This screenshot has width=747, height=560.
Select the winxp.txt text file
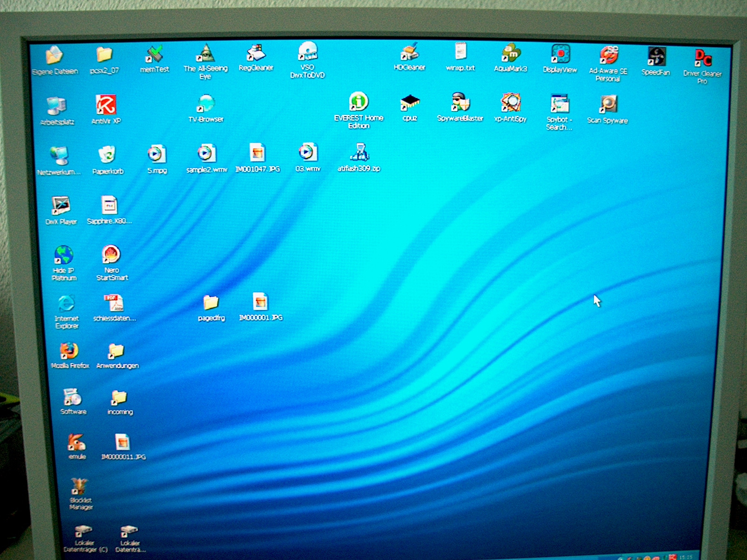point(460,52)
